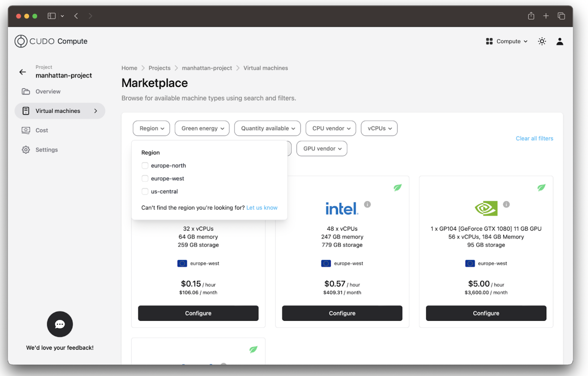588x376 pixels.
Task: Click We'd love your feedback text
Action: (x=60, y=348)
